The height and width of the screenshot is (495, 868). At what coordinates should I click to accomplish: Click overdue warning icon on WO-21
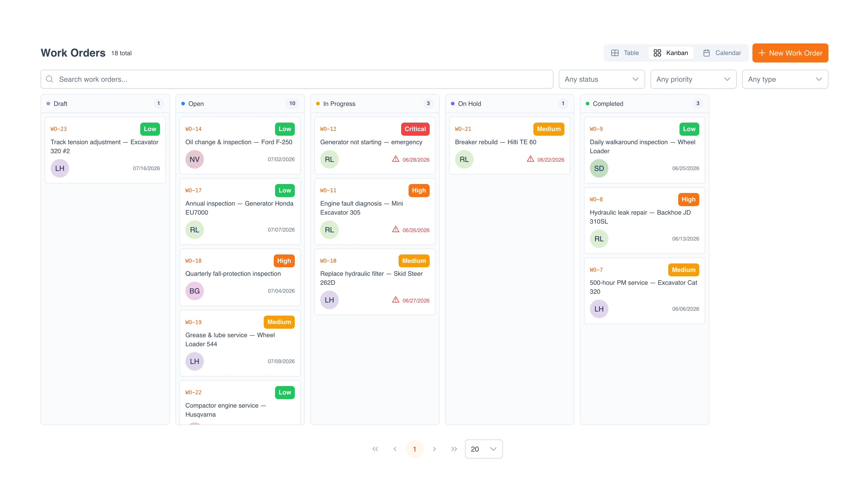[x=531, y=159]
